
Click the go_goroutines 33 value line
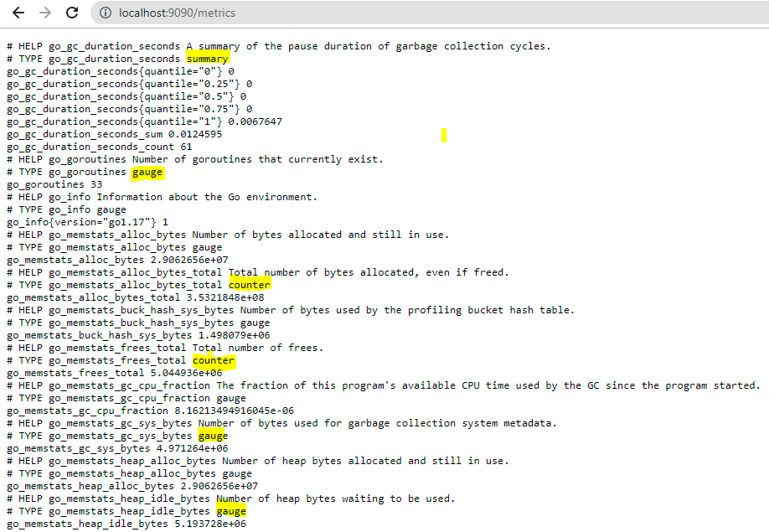point(54,184)
